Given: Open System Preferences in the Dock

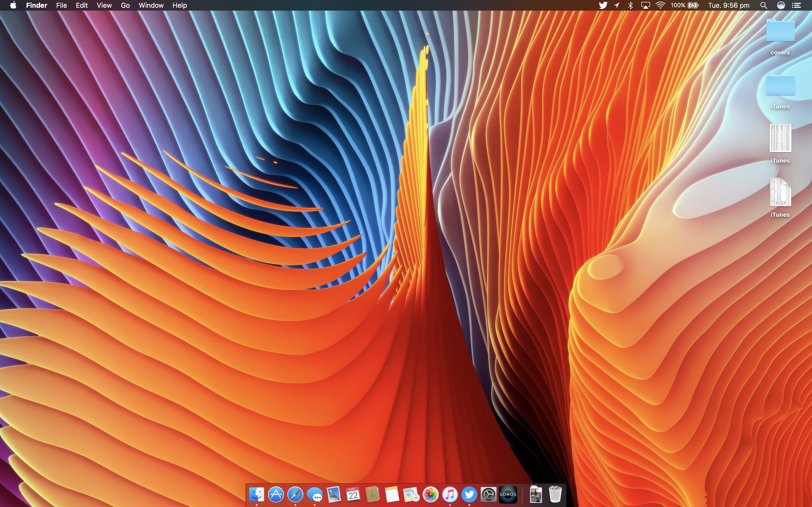Looking at the screenshot, I should tap(489, 494).
